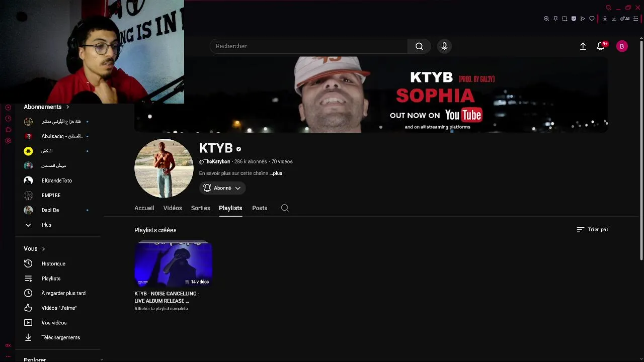Switch to the Vidéos tab
This screenshot has height=362, width=644.
pyautogui.click(x=173, y=208)
